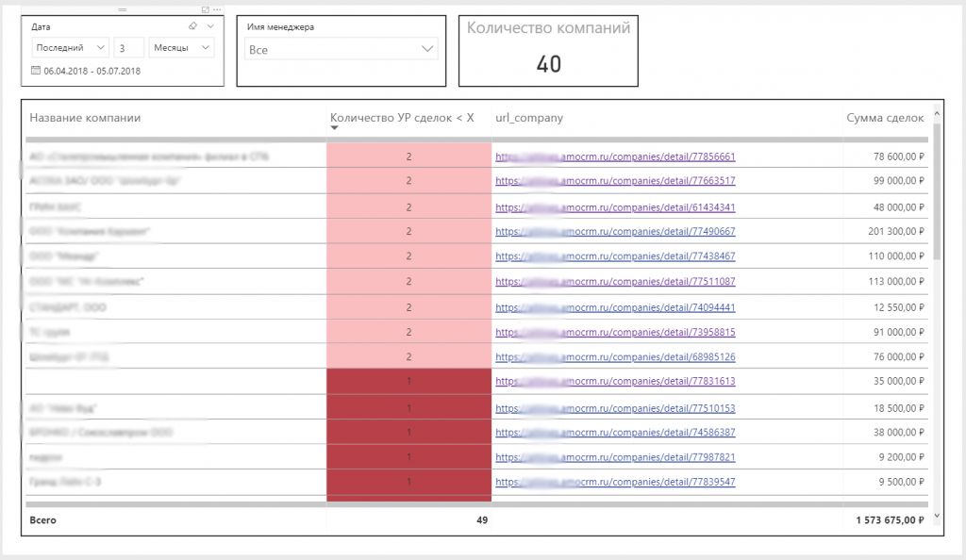
Task: Click dark red count cell in 35 000,00 row
Action: [x=408, y=381]
